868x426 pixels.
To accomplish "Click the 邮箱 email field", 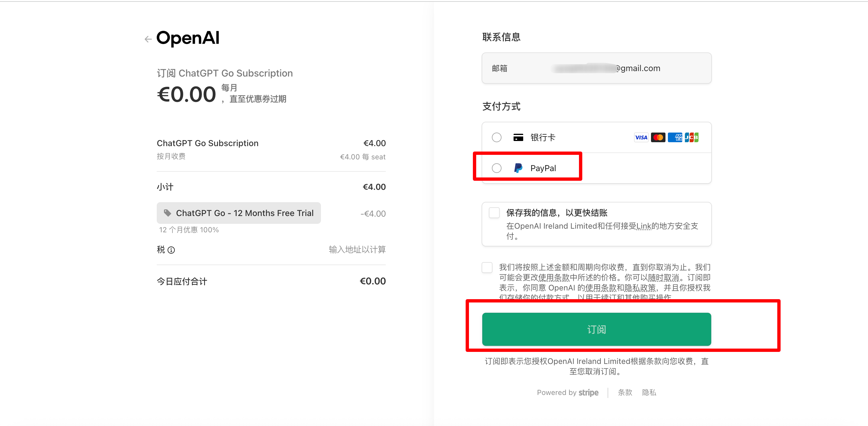I will [596, 68].
